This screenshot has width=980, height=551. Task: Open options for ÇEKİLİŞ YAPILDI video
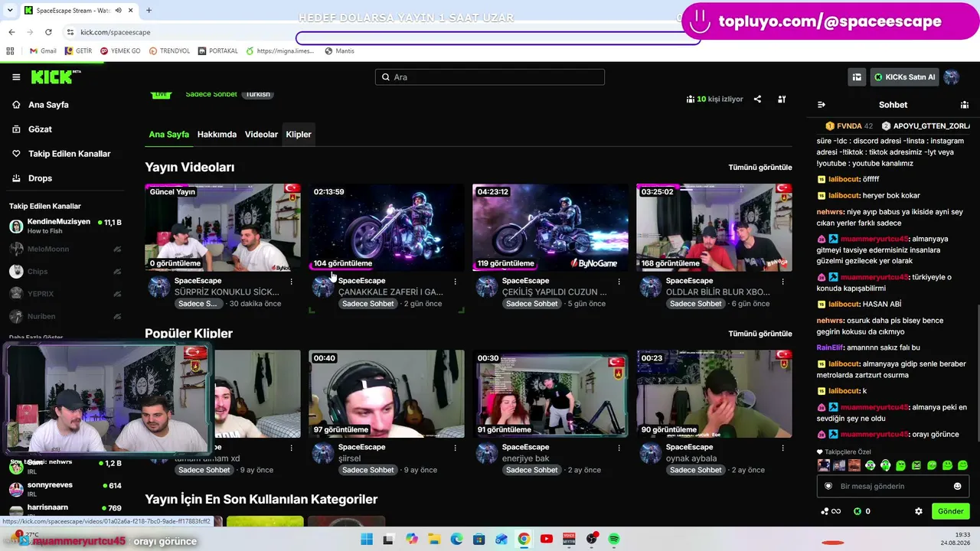click(x=619, y=282)
